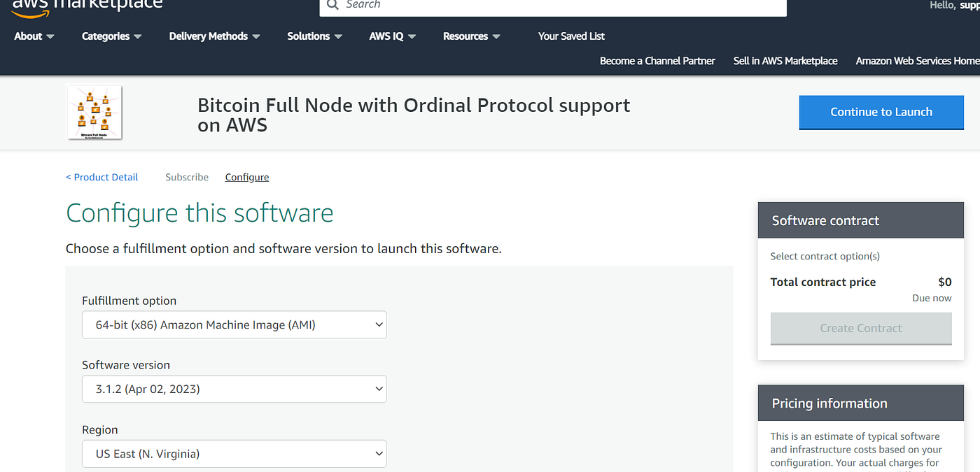Viewport: 980px width, 472px height.
Task: Go back to Product Detail
Action: point(101,178)
